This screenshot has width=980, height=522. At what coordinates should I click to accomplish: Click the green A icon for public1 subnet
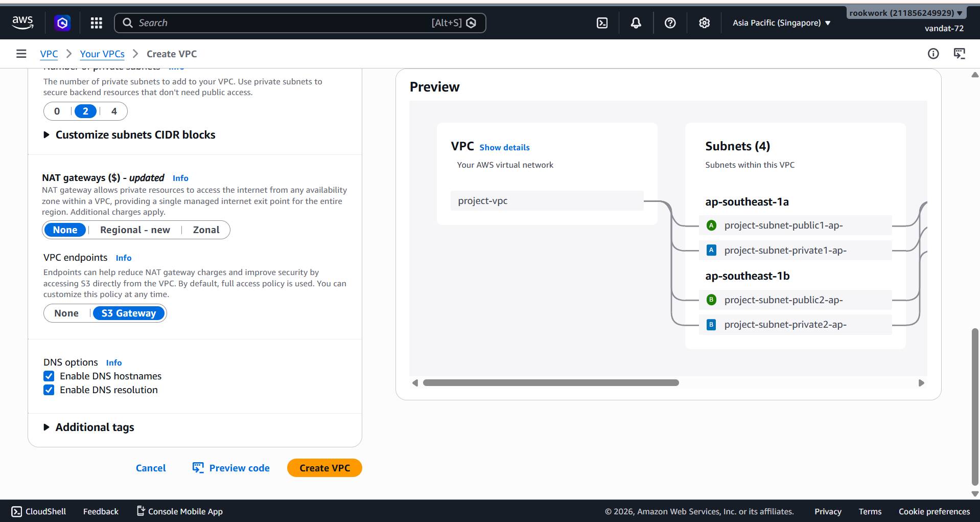pos(711,225)
